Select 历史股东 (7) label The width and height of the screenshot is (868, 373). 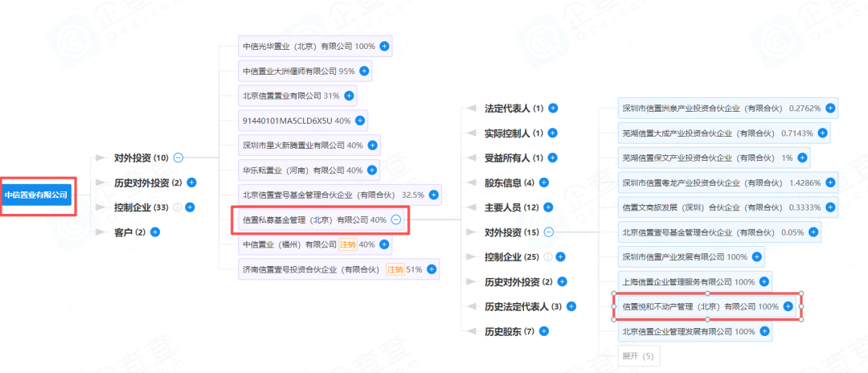[510, 331]
